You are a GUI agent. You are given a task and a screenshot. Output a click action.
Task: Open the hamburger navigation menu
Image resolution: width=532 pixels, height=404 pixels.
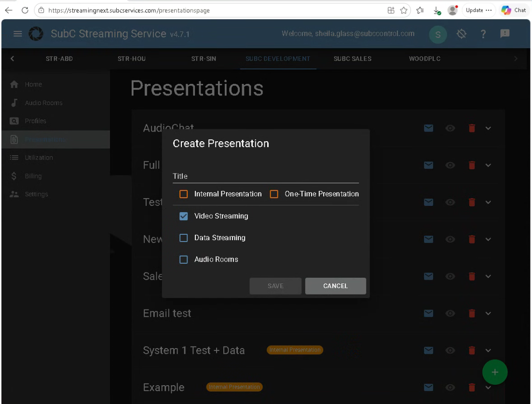[x=18, y=34]
